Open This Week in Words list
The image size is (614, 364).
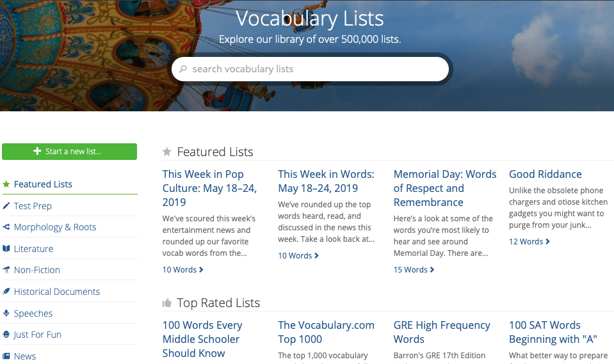326,181
